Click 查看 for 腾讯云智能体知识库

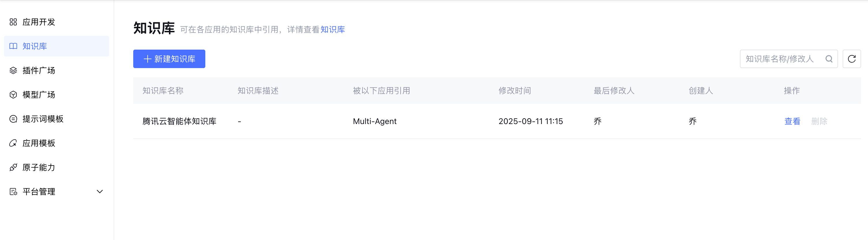pyautogui.click(x=792, y=121)
